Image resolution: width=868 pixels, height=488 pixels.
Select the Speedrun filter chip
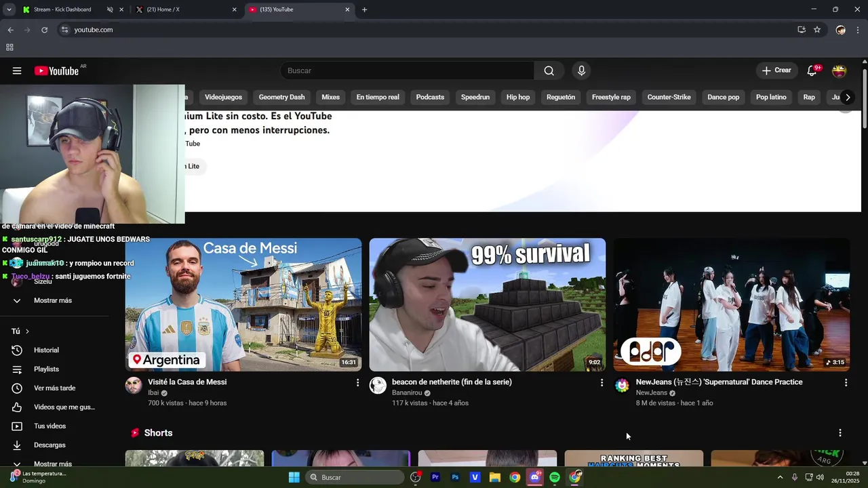click(x=475, y=97)
